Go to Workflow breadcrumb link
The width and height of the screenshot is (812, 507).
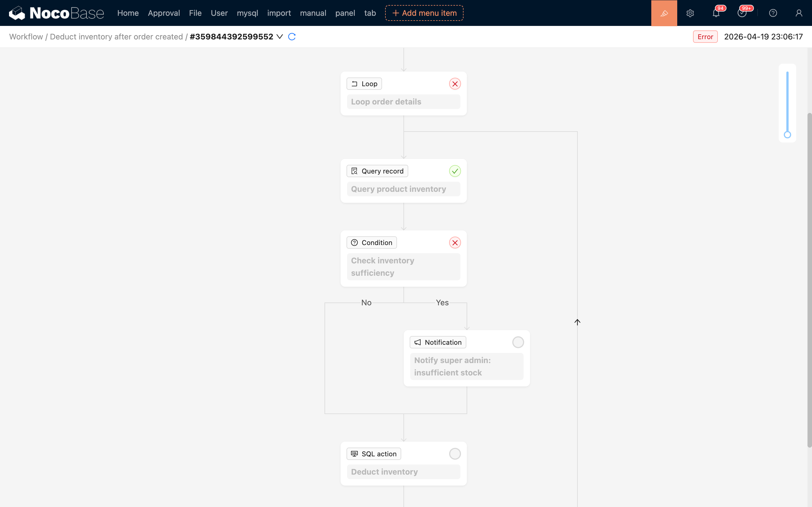coord(26,37)
